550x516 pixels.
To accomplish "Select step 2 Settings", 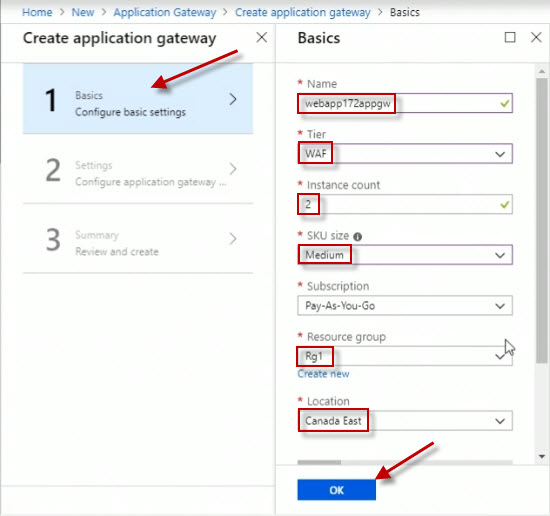I will [x=138, y=169].
